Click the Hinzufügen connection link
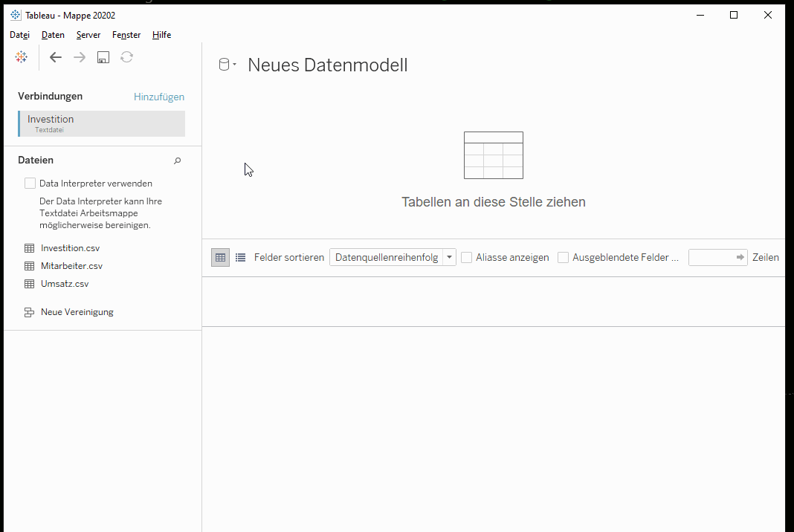Image resolution: width=794 pixels, height=532 pixels. 159,97
